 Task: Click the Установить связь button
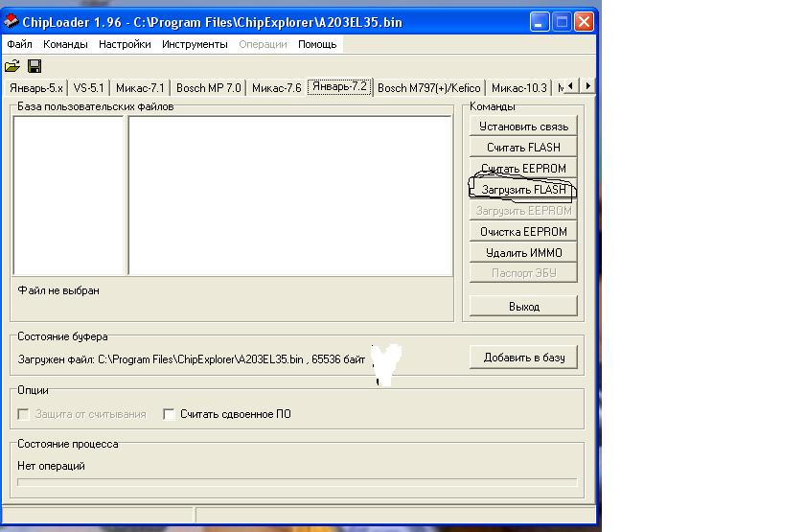[523, 127]
